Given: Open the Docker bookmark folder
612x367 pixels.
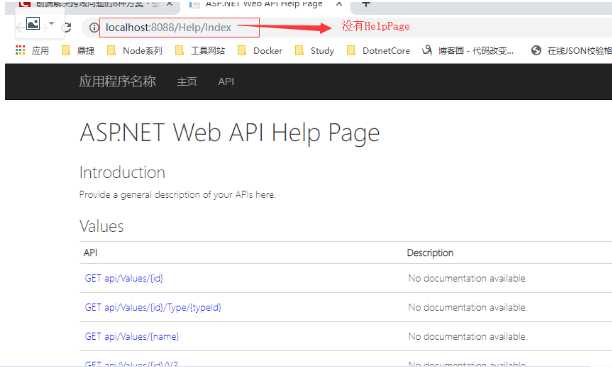Looking at the screenshot, I should point(260,51).
